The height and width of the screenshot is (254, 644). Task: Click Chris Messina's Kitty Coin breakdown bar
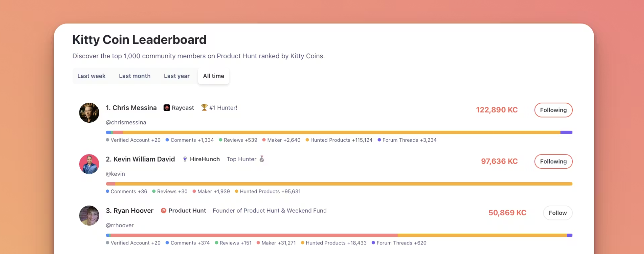339,132
